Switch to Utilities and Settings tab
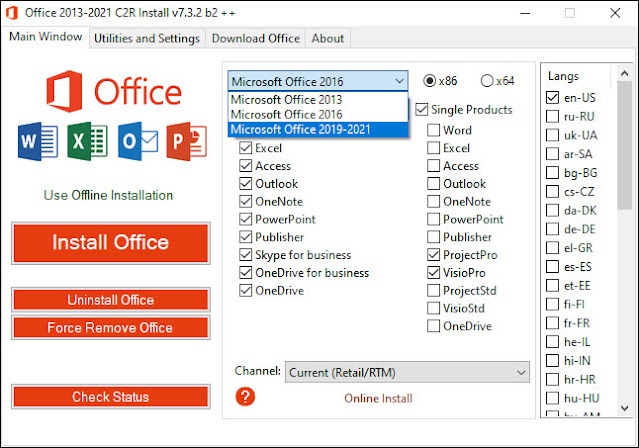This screenshot has height=448, width=639. (147, 38)
